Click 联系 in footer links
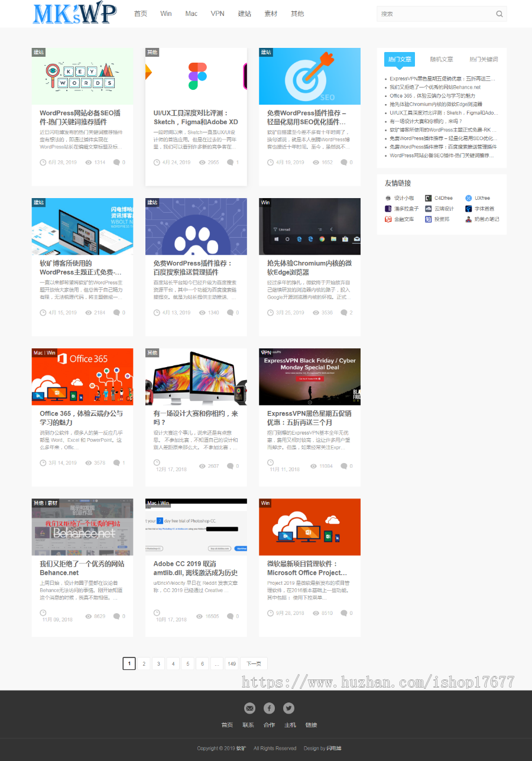532x761 pixels. coord(248,725)
